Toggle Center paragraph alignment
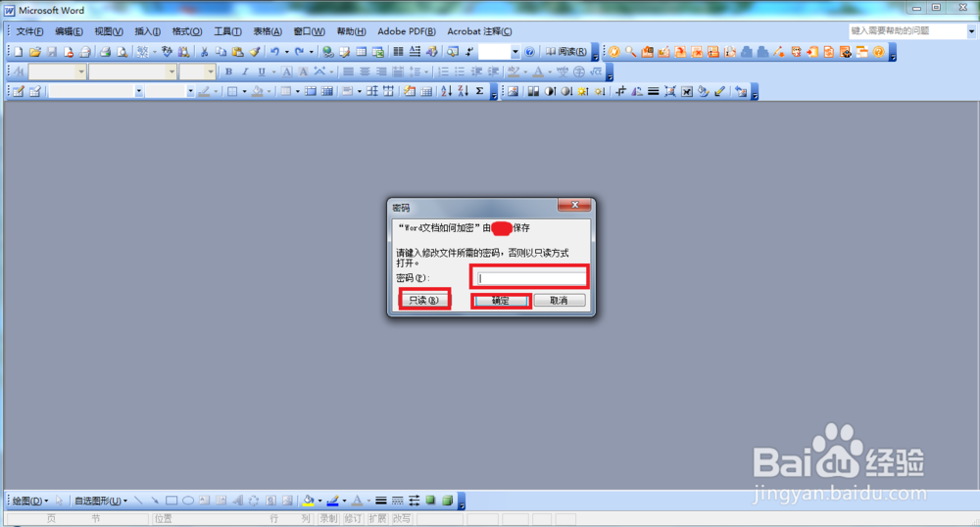 click(x=365, y=72)
